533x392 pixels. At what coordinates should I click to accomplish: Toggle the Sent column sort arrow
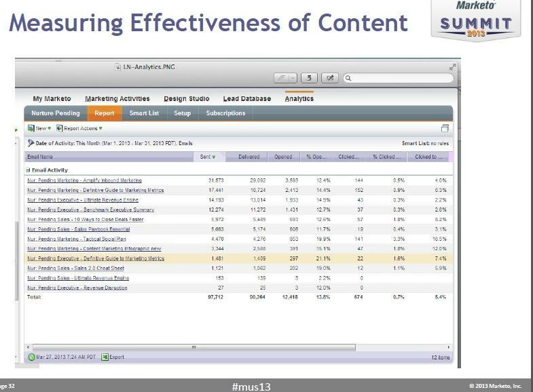tap(214, 157)
